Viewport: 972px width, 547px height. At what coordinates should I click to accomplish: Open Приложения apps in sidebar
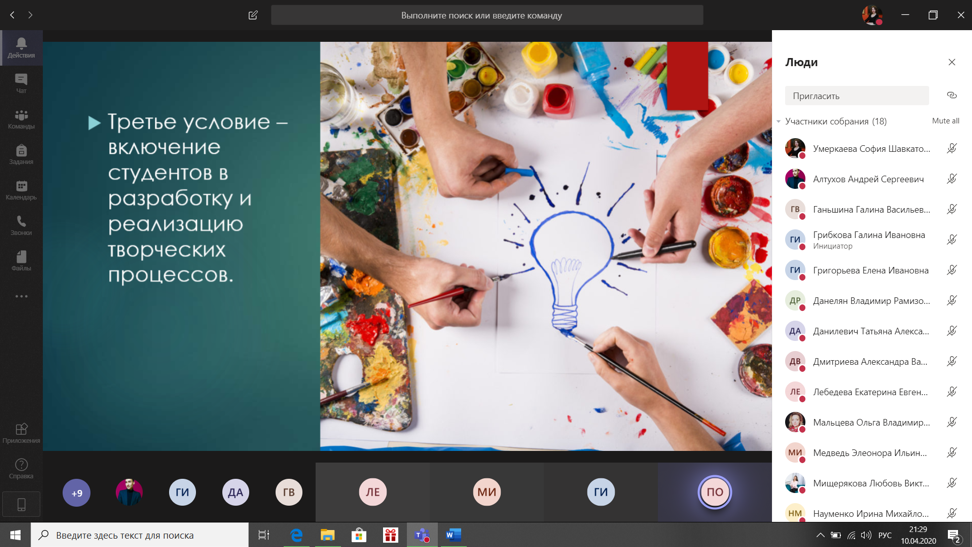pos(21,432)
